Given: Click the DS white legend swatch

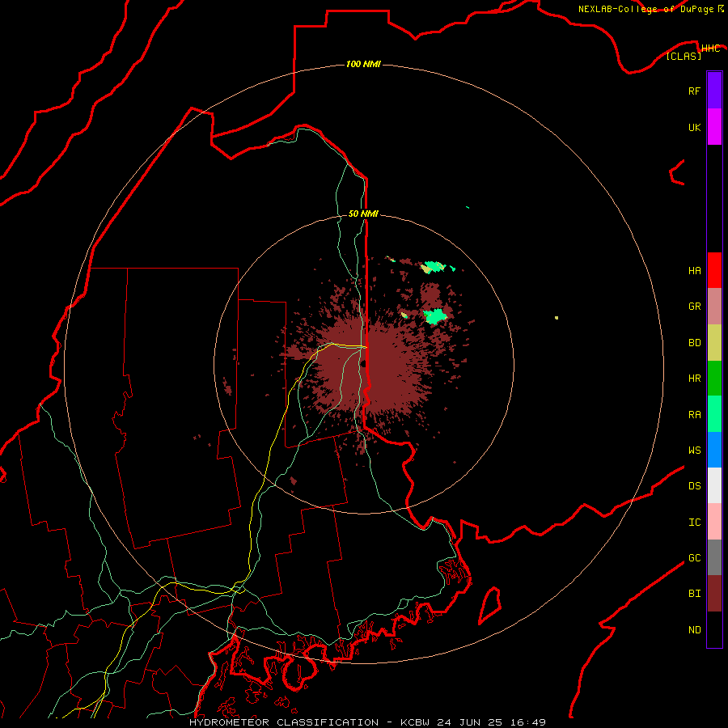Looking at the screenshot, I should pos(714,485).
